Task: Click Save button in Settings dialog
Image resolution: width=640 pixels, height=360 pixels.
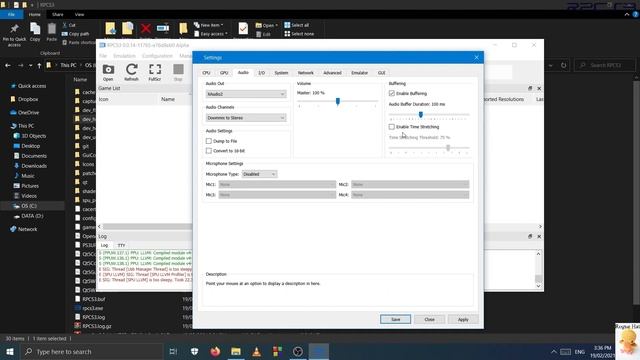Action: pos(396,319)
